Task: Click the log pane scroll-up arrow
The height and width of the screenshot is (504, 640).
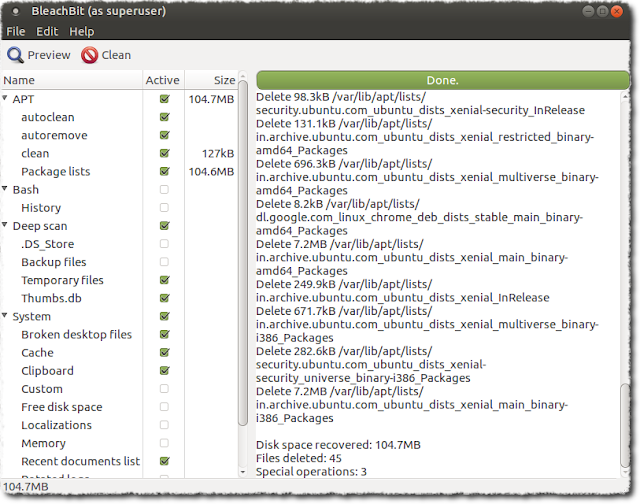Action: coord(625,97)
